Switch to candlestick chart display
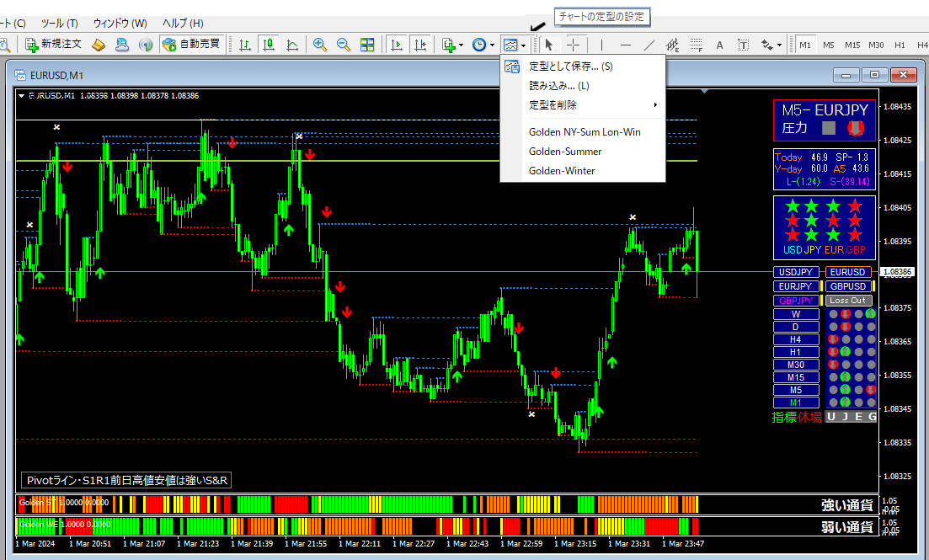The image size is (929, 560). tap(269, 45)
